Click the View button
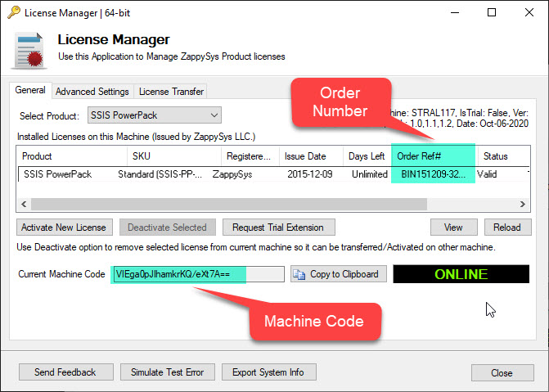 [x=453, y=228]
